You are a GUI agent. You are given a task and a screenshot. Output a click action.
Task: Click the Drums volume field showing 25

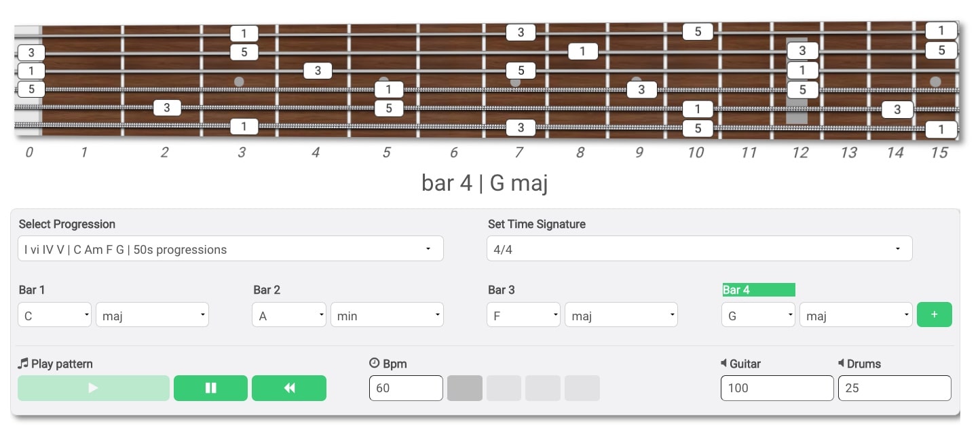[894, 387]
